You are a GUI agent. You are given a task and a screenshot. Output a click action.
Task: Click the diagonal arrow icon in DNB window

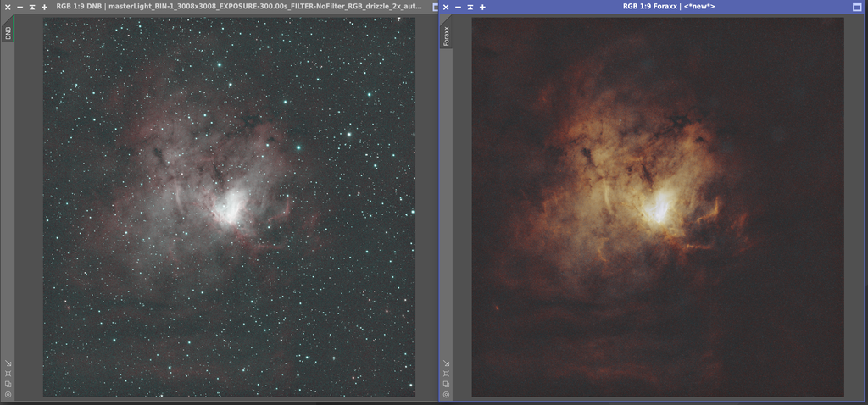[x=8, y=363]
